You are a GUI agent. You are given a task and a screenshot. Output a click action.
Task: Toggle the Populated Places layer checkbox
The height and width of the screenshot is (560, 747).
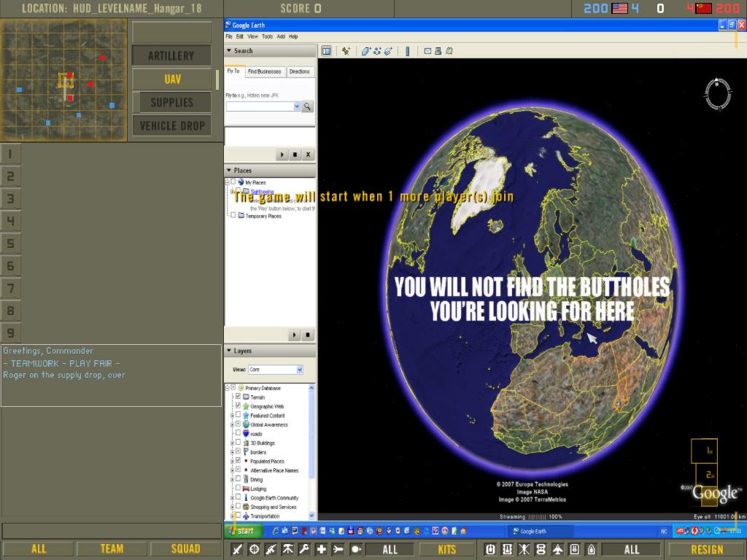tap(238, 461)
